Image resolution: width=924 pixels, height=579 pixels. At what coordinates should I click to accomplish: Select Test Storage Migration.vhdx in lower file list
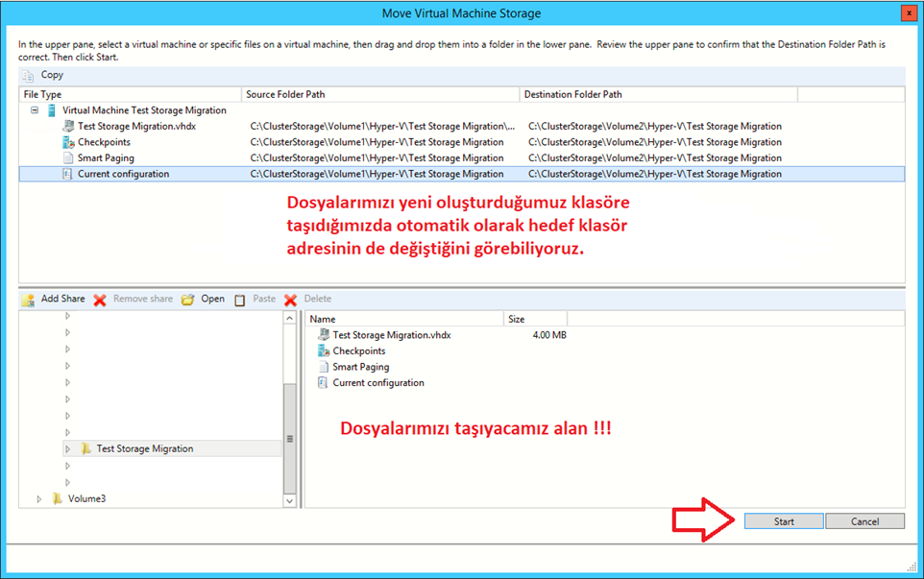[x=392, y=334]
